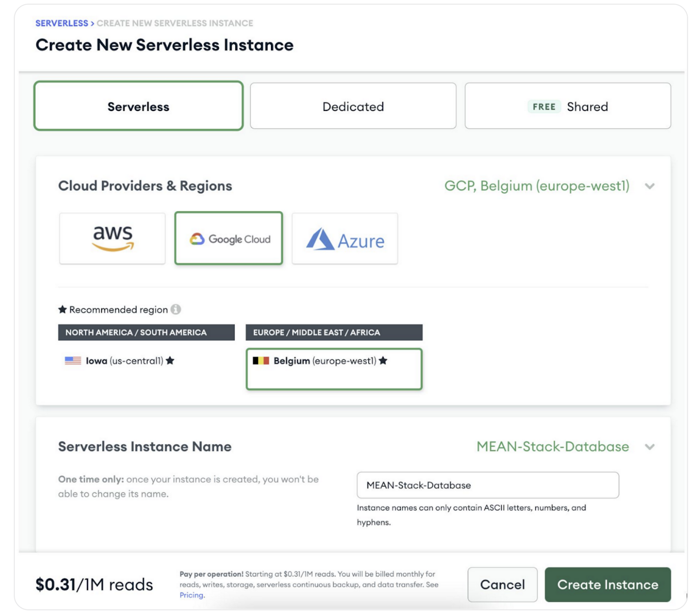Select the Iowa (us-central1) region

coord(124,361)
